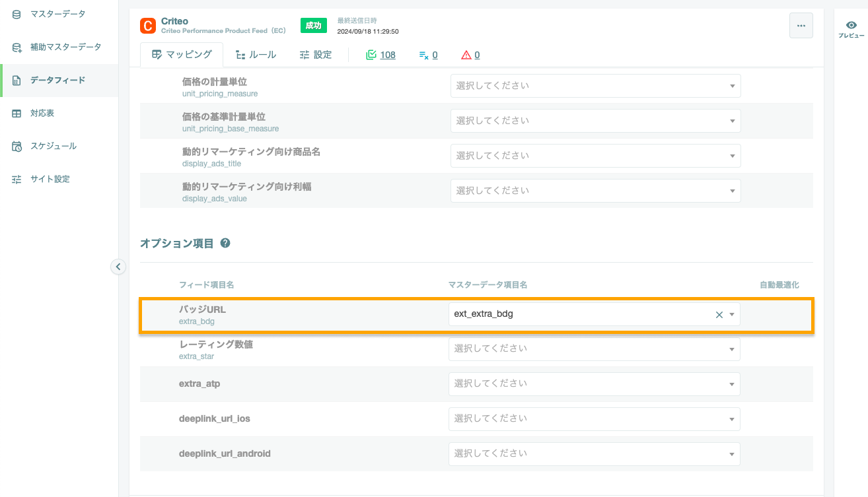This screenshot has height=497, width=868.
Task: Click the フィード項目名 column header
Action: [x=206, y=284]
